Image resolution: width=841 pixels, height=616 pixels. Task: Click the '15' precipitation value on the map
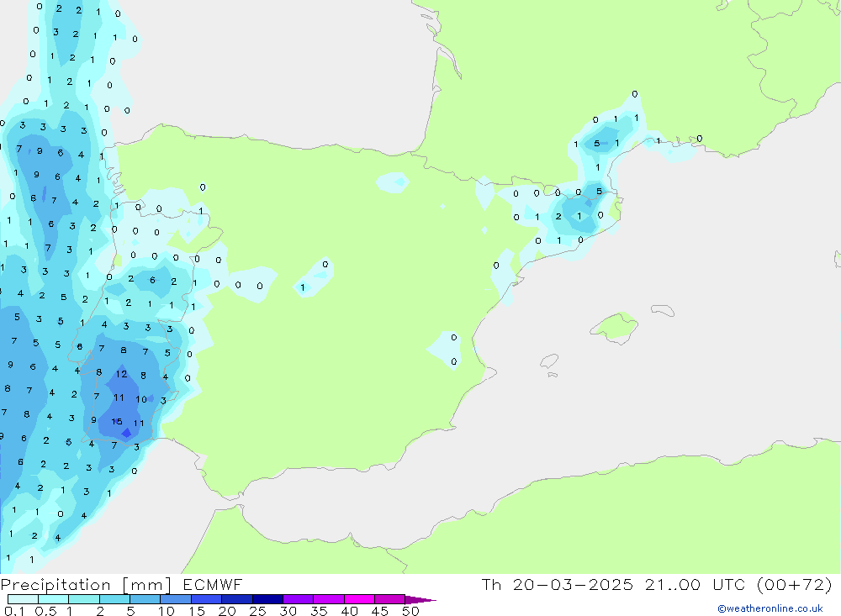(117, 422)
